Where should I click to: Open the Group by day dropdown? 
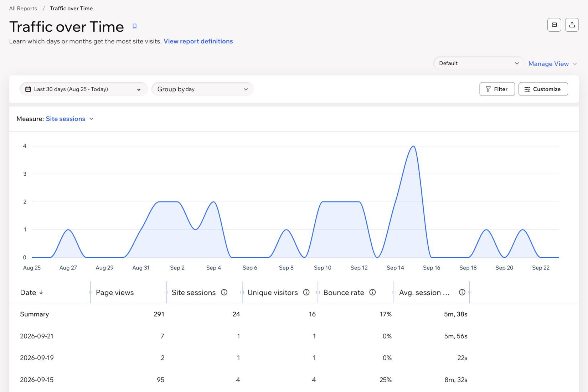pyautogui.click(x=202, y=89)
